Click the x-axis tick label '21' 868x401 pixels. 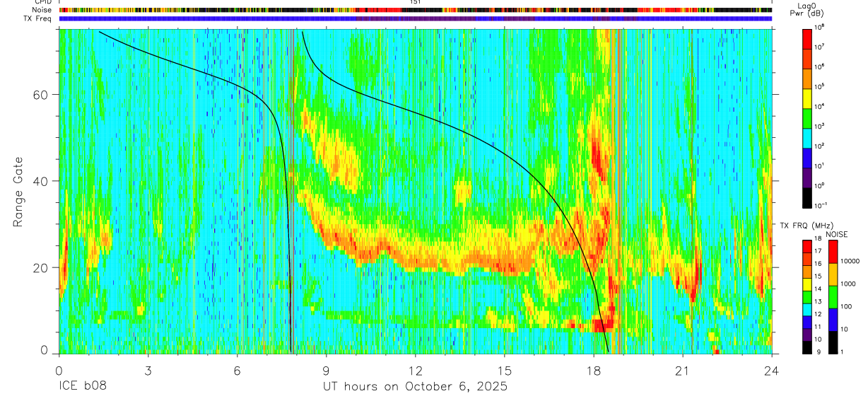683,371
